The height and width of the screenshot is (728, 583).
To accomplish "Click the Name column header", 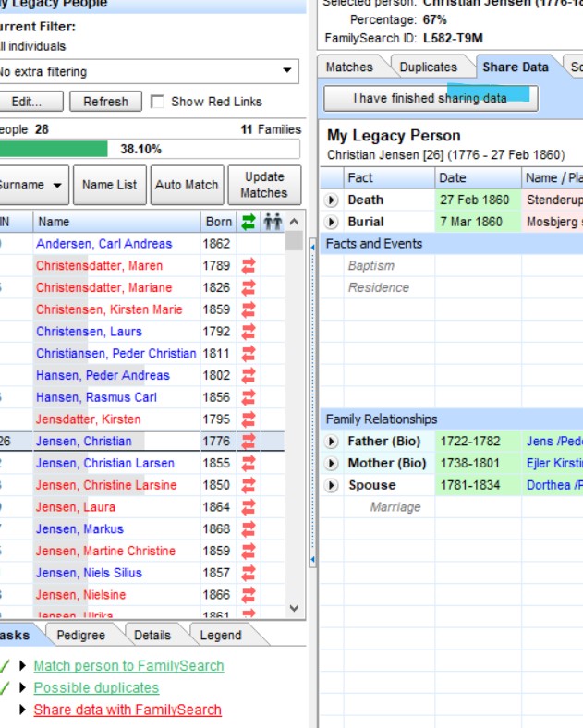I will pos(116,222).
